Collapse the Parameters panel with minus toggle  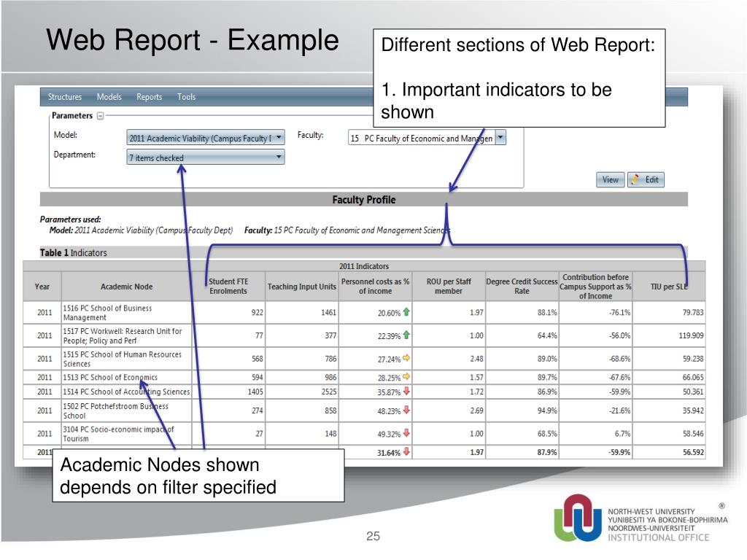pos(100,116)
